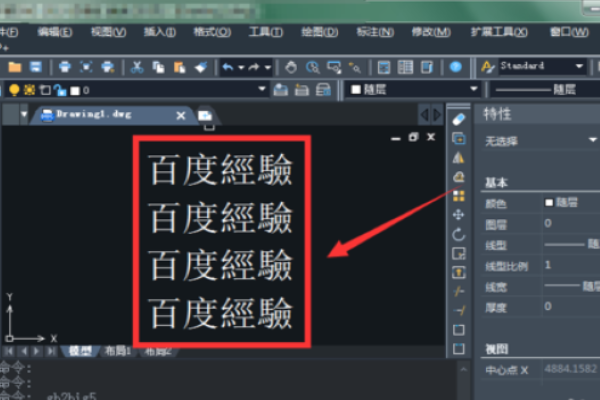Switch to the 布局1 layout tab

(118, 351)
